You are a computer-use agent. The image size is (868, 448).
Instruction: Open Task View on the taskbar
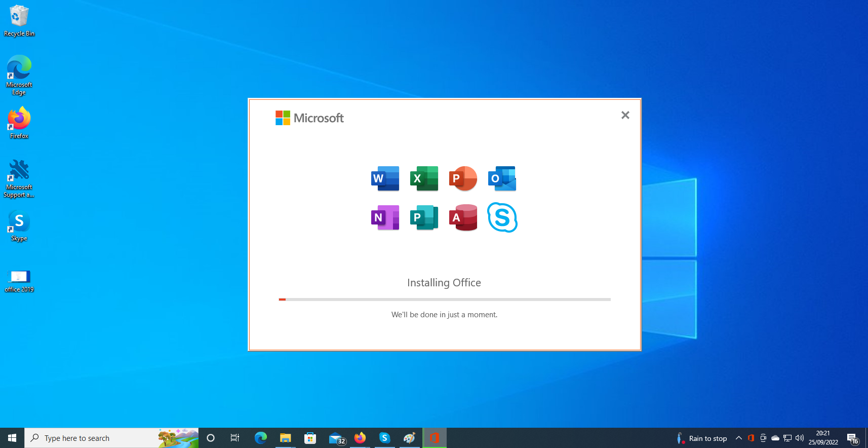[x=235, y=438]
